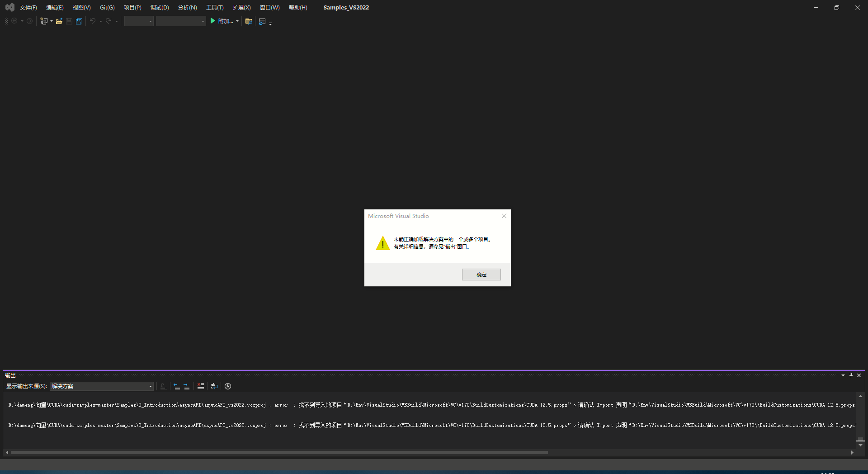Toggle the New Project dropdown arrow
The width and height of the screenshot is (868, 474).
[51, 21]
